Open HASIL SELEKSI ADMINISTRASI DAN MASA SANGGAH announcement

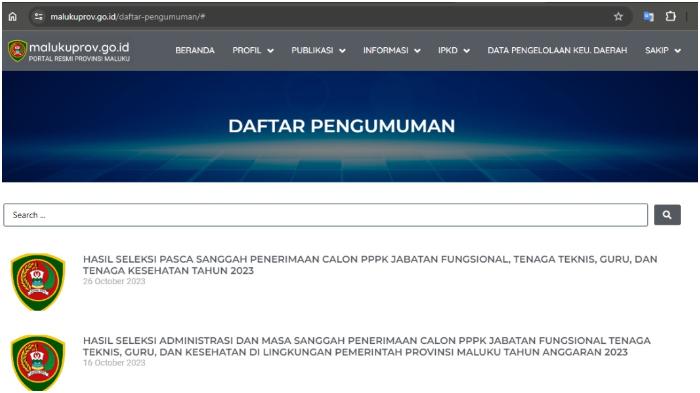coord(367,346)
